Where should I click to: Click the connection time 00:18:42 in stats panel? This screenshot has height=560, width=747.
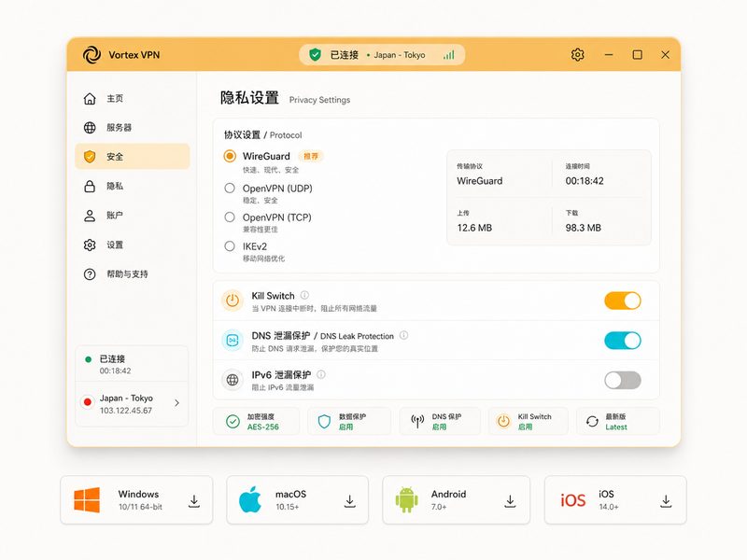pos(585,181)
